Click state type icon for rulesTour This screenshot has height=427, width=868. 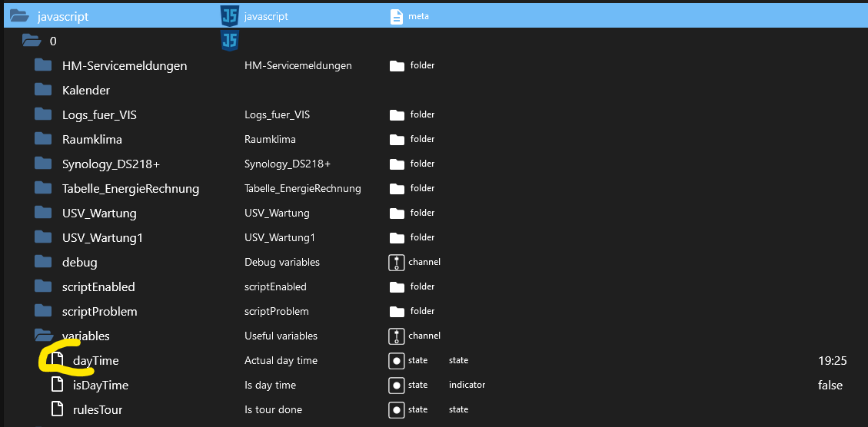(397, 410)
